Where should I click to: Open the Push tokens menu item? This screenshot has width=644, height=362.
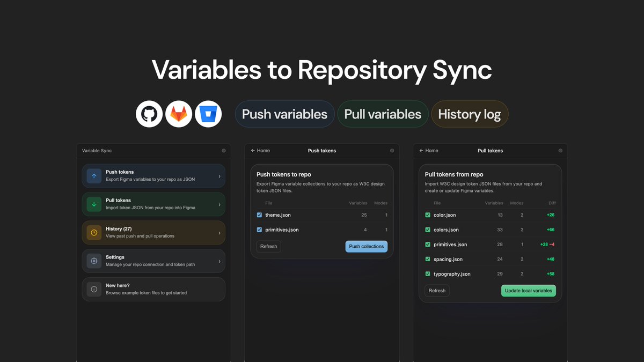153,176
